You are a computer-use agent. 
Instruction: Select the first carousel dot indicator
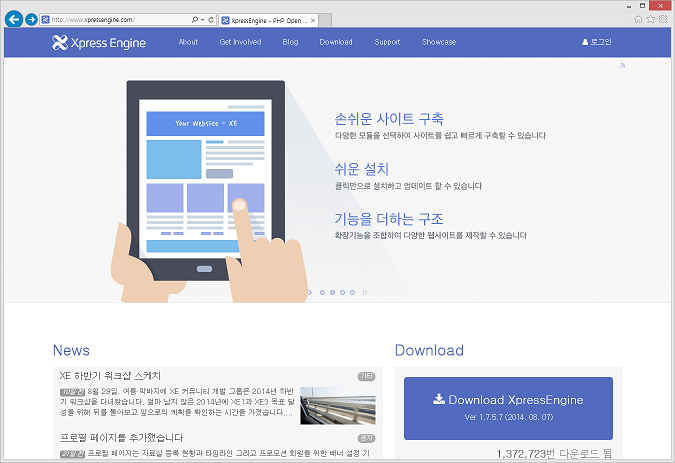point(322,293)
